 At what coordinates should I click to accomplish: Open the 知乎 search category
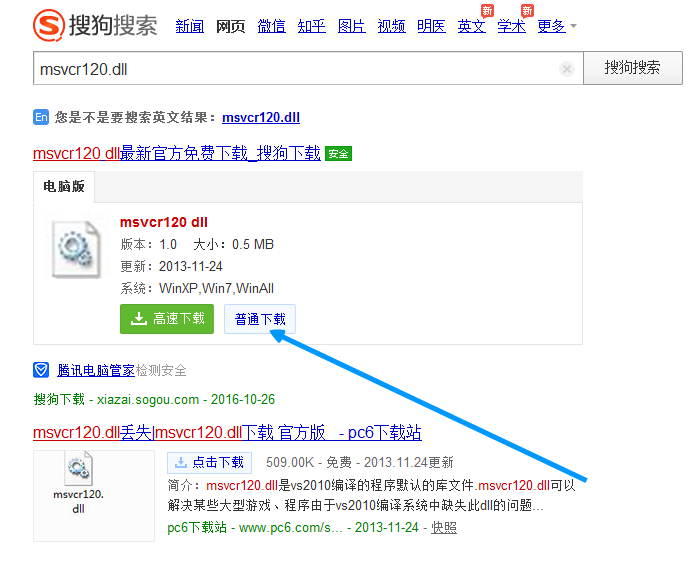(312, 26)
